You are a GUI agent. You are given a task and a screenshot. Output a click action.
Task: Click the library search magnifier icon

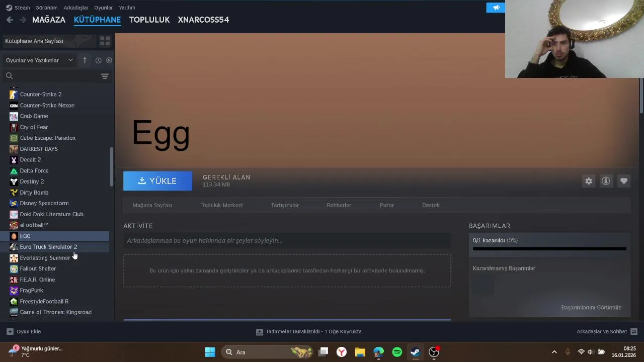tap(9, 76)
